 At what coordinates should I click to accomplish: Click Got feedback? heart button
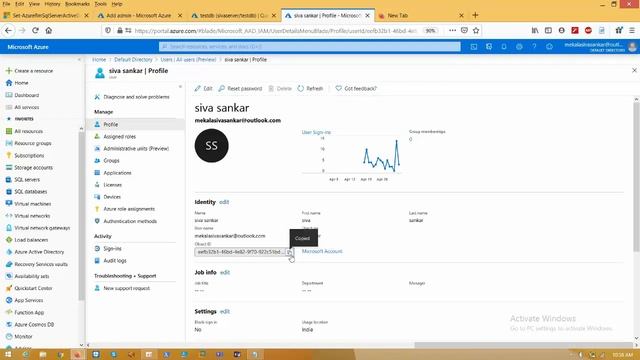tap(356, 89)
